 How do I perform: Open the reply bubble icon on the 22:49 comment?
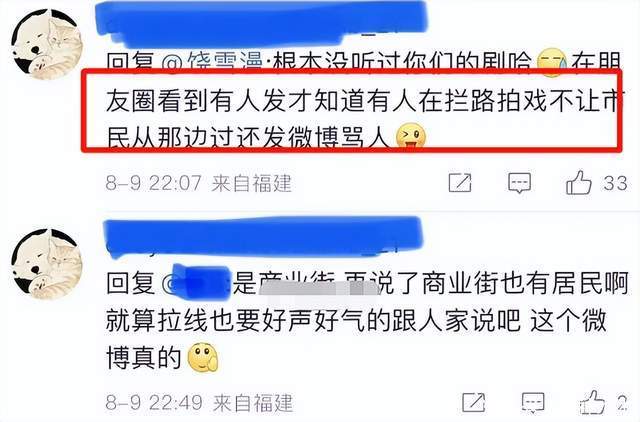point(533,402)
